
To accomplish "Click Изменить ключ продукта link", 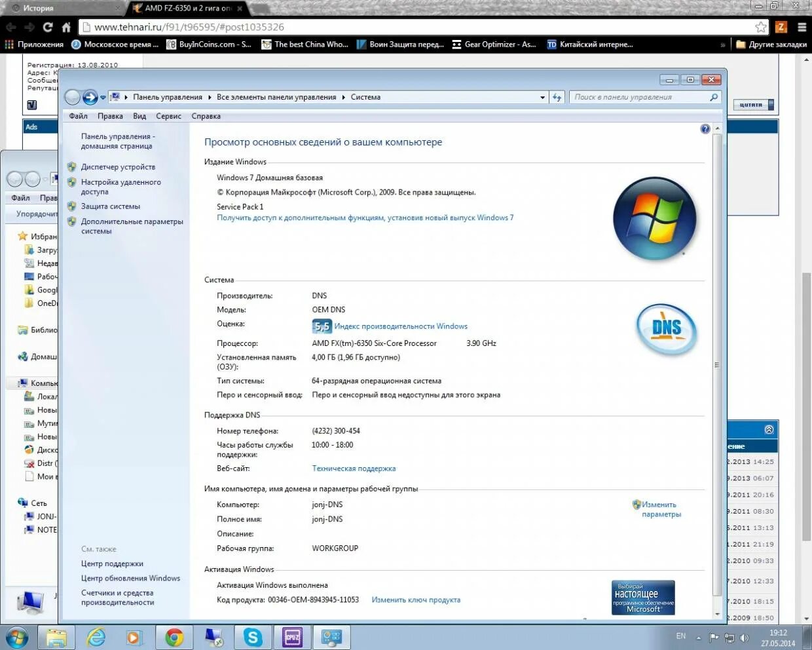I will [416, 600].
